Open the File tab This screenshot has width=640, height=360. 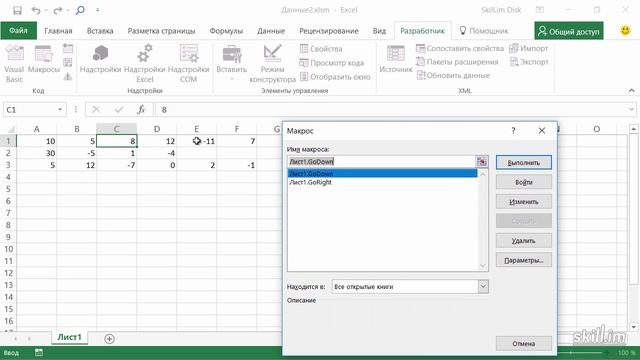tap(18, 31)
